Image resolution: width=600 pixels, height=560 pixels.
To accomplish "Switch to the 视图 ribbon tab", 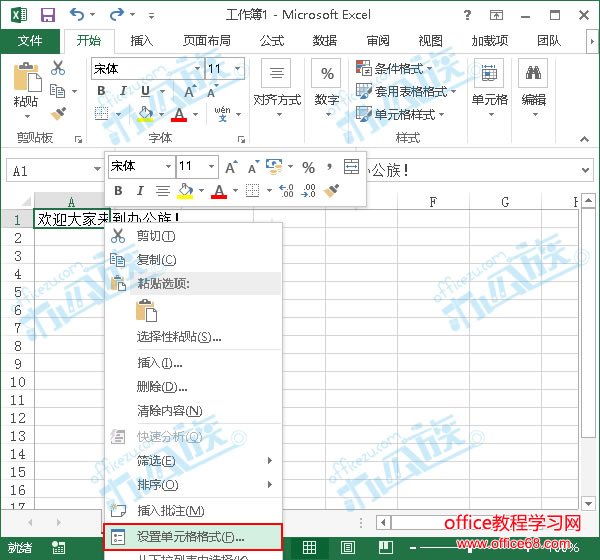I will point(430,40).
